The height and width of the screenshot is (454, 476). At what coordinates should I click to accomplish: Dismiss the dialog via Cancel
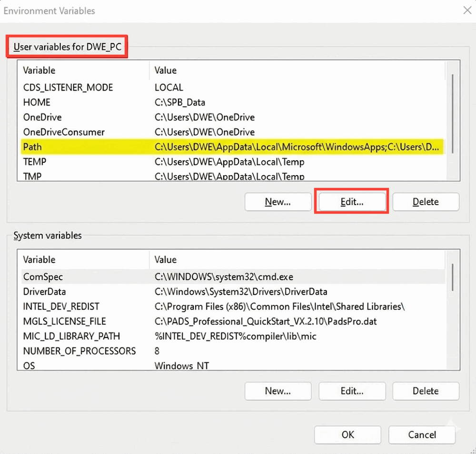[422, 434]
